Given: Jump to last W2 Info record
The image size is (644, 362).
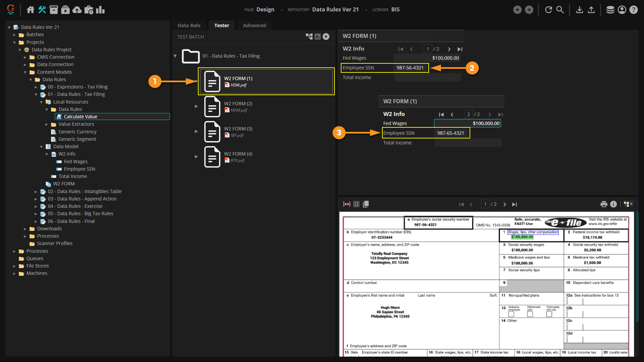Looking at the screenshot, I should pos(460,49).
